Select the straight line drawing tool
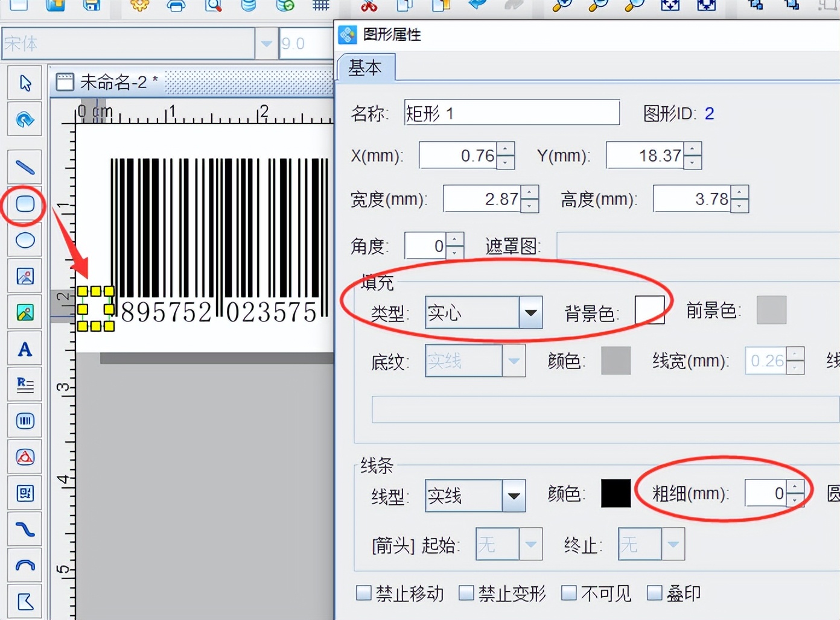Screen dimensions: 840x620 point(25,167)
